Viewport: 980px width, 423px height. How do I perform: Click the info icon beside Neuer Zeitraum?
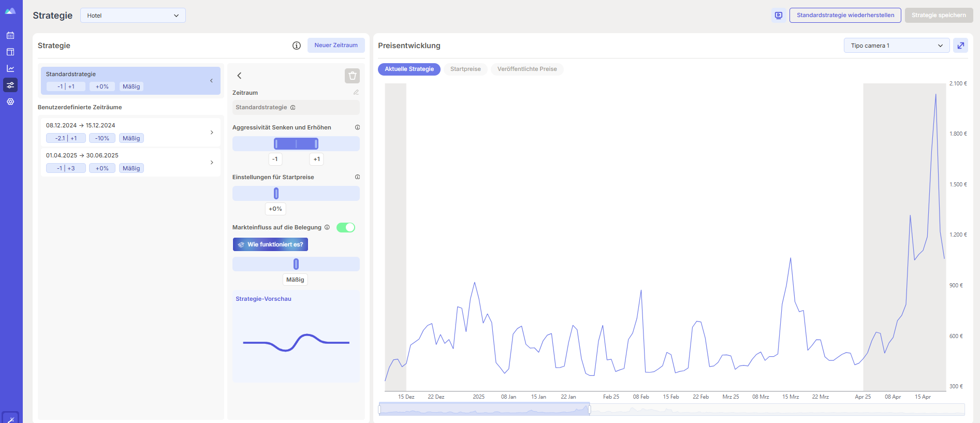coord(297,46)
